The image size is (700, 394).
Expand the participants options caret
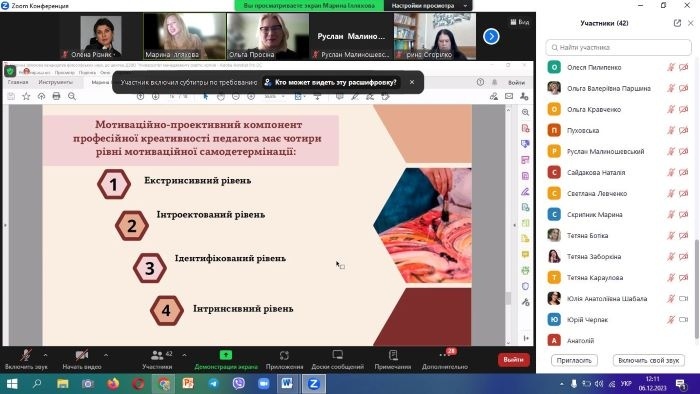(x=184, y=355)
